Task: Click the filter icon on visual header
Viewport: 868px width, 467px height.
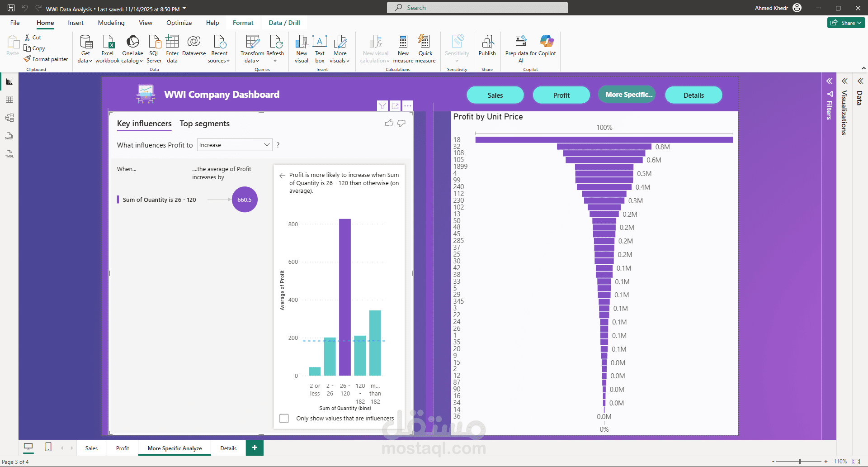Action: 382,106
